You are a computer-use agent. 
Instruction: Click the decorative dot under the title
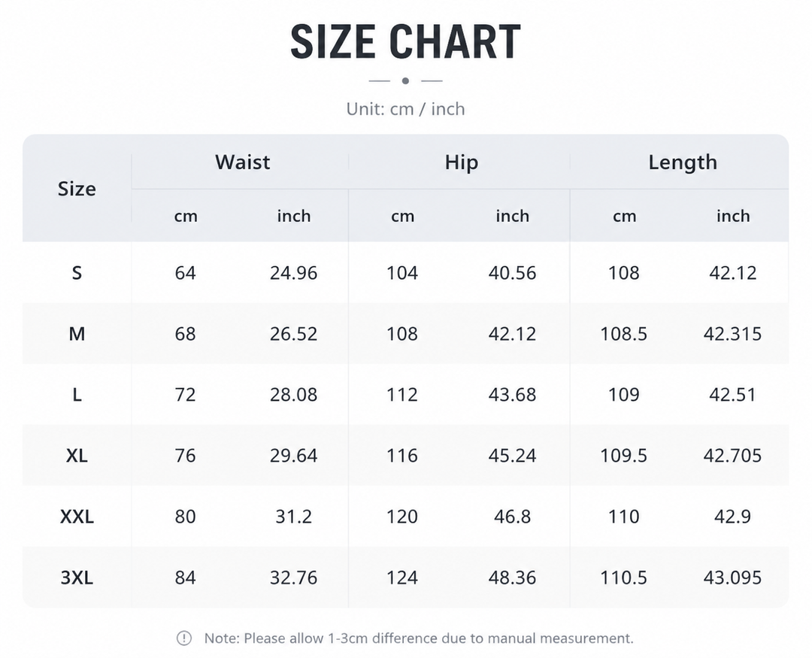[405, 80]
